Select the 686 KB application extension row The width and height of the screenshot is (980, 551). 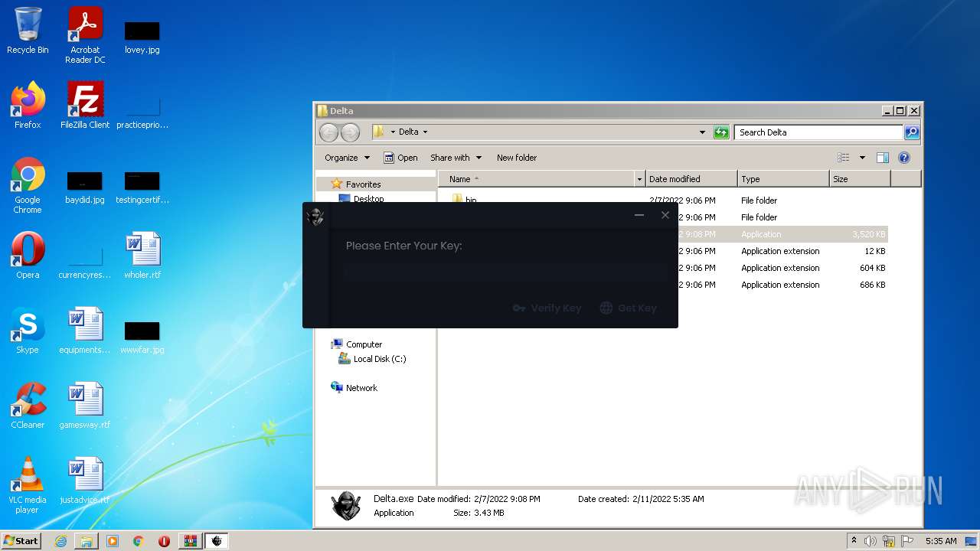coord(663,285)
